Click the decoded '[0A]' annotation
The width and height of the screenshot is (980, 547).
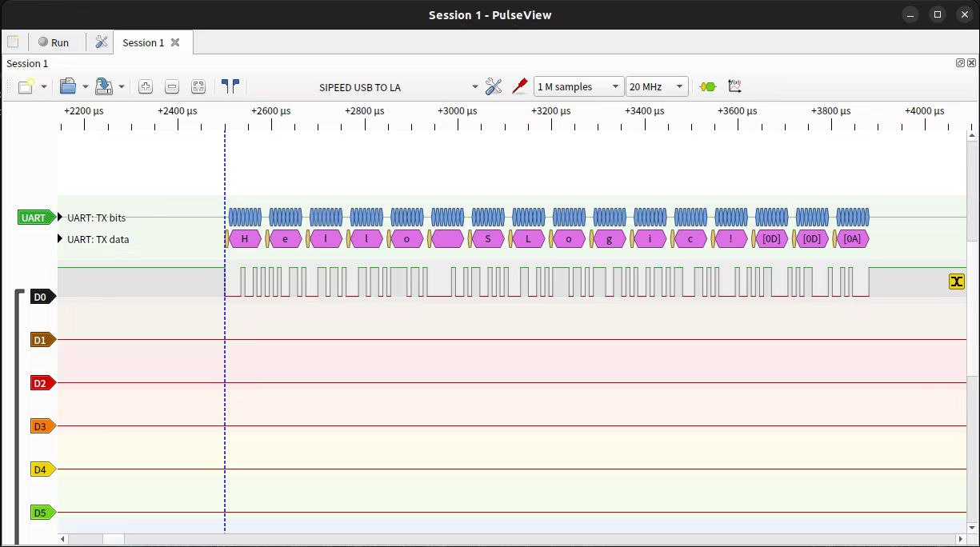(x=853, y=238)
